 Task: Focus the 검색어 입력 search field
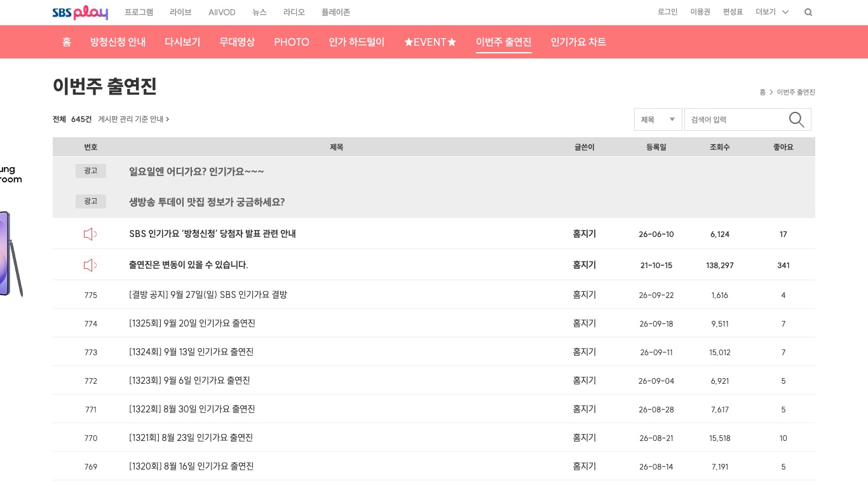click(736, 119)
